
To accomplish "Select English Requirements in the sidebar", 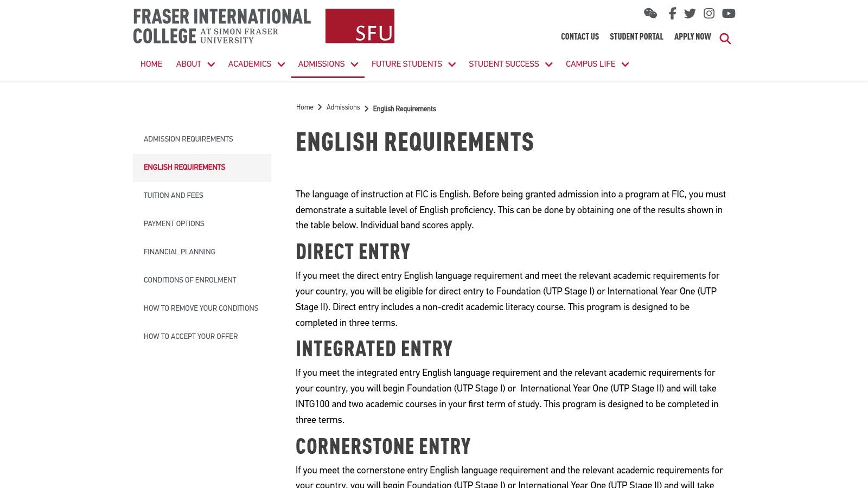I will click(x=202, y=168).
